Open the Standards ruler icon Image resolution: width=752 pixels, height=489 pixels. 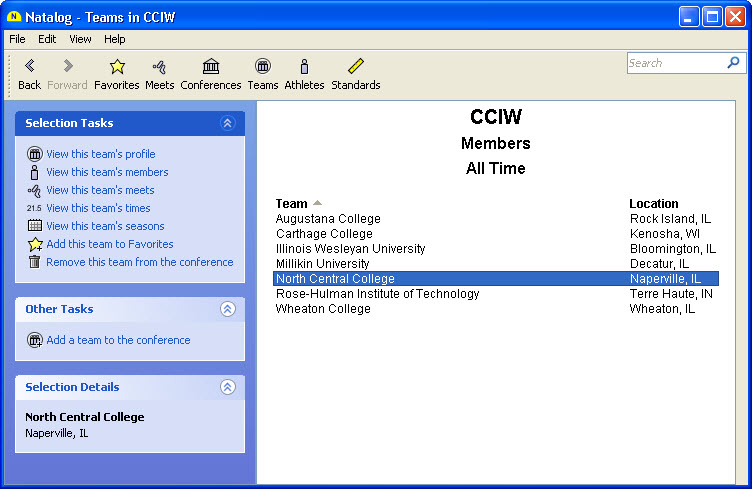[x=356, y=67]
